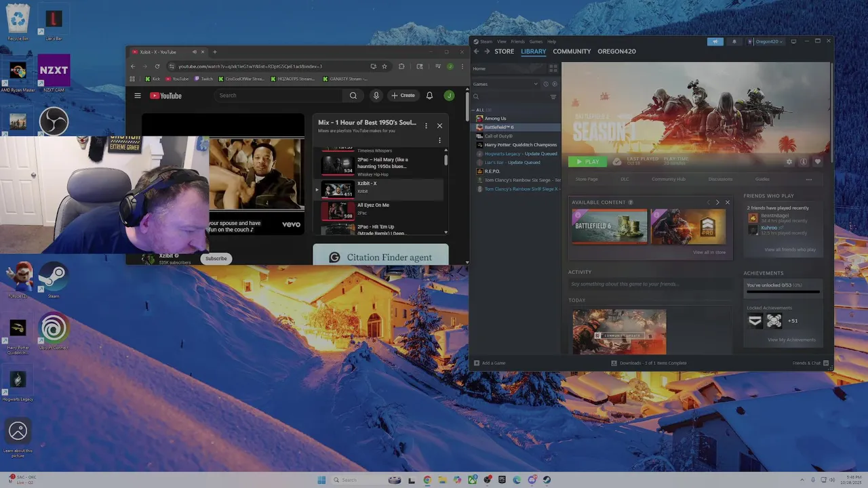
Task: Switch to Steam STORE tab
Action: (504, 52)
